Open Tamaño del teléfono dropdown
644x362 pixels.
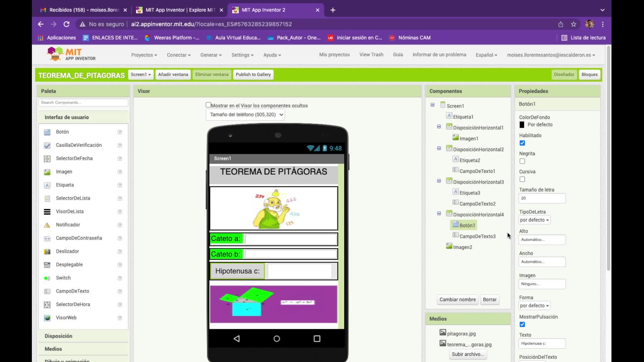pyautogui.click(x=245, y=115)
